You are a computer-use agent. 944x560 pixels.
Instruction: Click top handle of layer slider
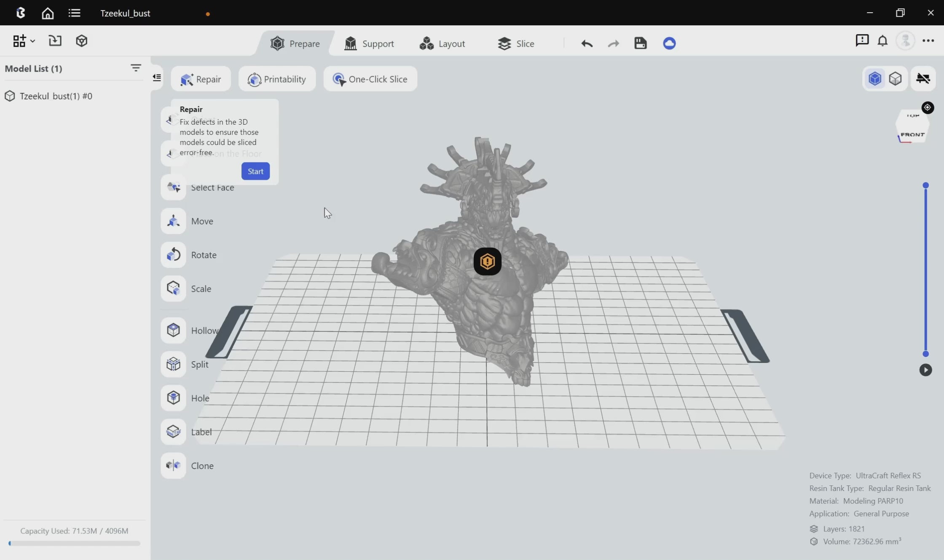click(x=925, y=185)
